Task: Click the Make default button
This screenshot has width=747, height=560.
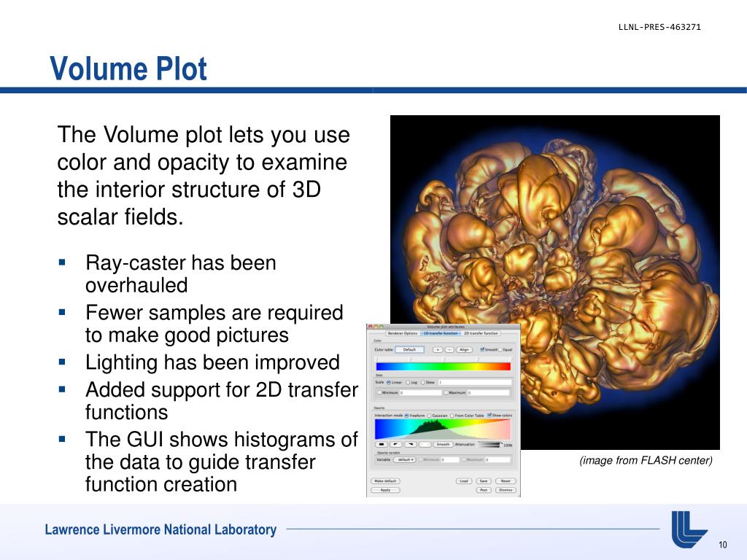Action: click(385, 481)
